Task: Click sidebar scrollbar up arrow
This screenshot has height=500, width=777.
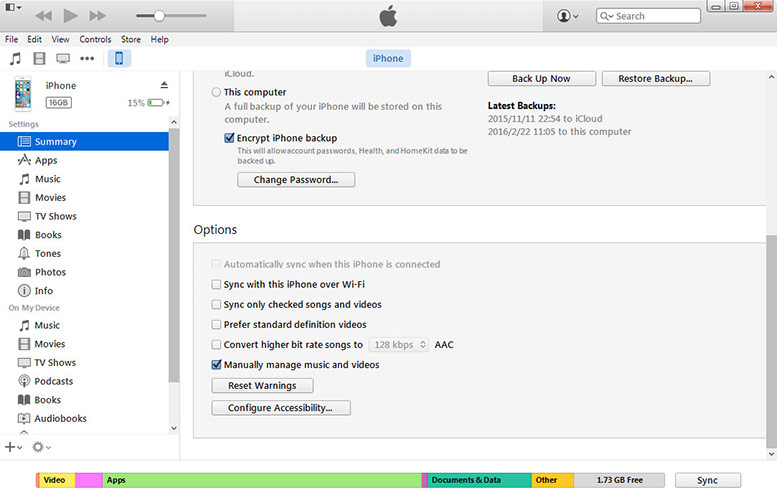Action: pos(174,122)
